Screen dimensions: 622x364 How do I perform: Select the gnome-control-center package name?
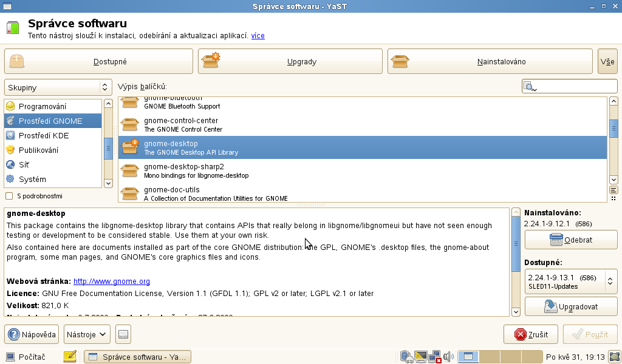pos(181,120)
